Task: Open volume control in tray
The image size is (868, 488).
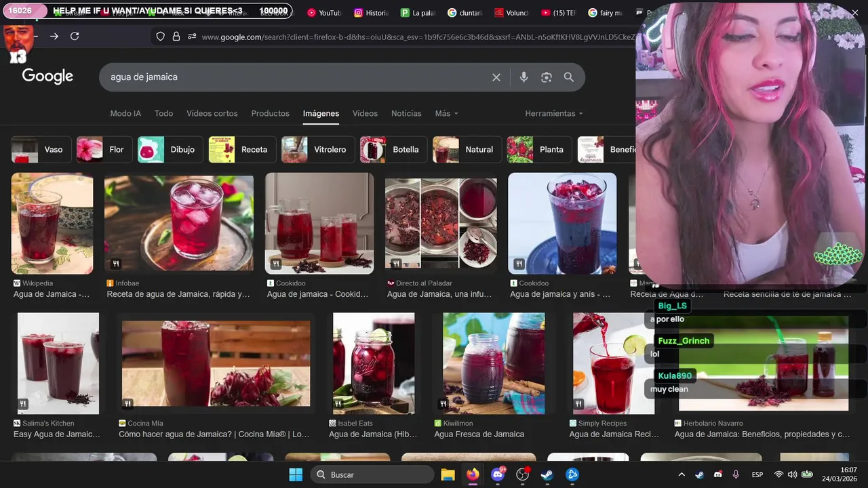Action: coord(792,474)
